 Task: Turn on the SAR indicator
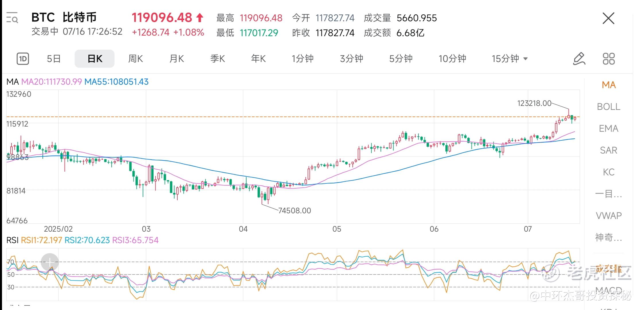(x=608, y=150)
